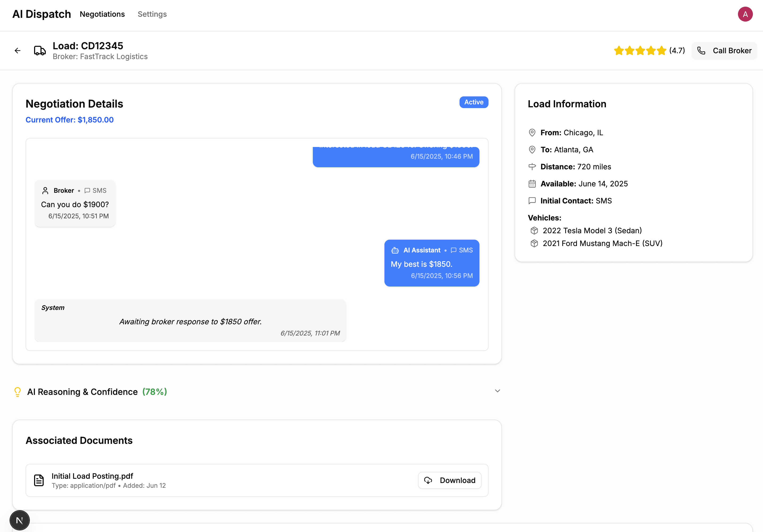Go to the Settings nav tab
The width and height of the screenshot is (763, 532).
152,14
